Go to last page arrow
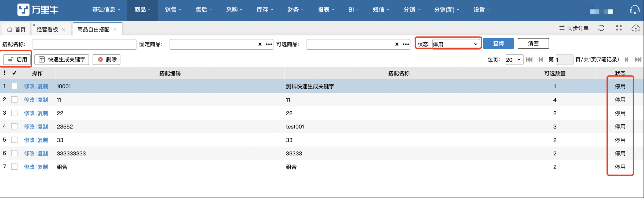Image resolution: width=644 pixels, height=198 pixels. [x=638, y=59]
